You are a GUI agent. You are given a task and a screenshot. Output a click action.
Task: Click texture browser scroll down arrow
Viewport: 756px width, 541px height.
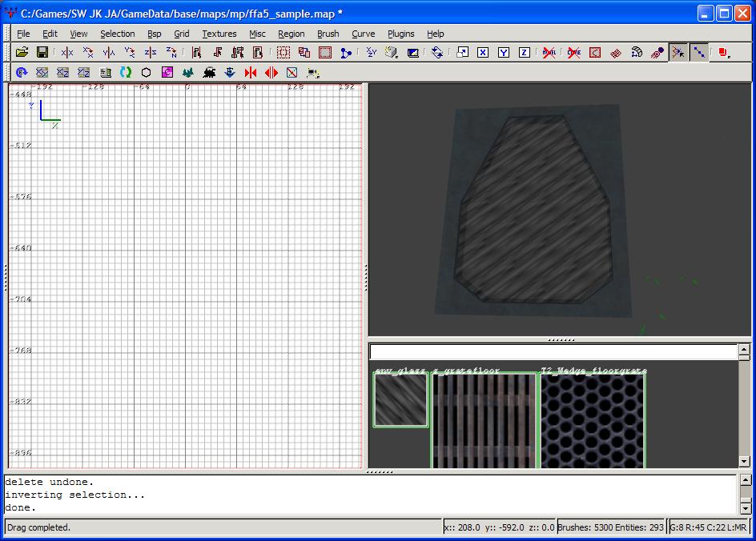coord(745,462)
